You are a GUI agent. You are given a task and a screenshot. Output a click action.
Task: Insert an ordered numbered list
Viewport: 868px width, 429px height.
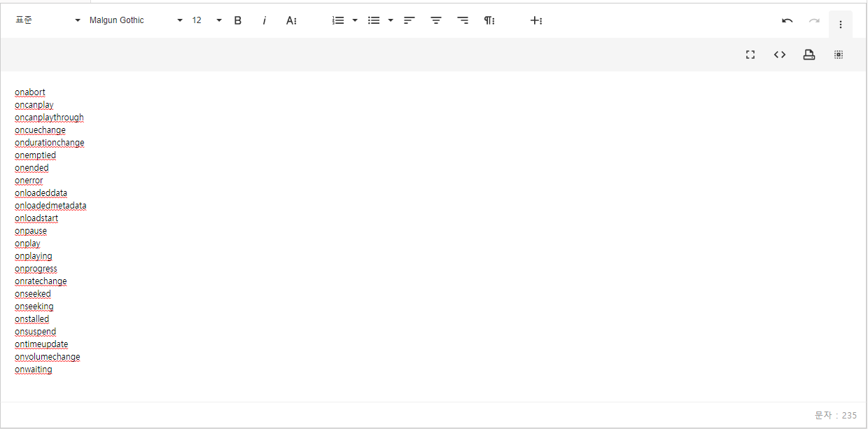[338, 20]
